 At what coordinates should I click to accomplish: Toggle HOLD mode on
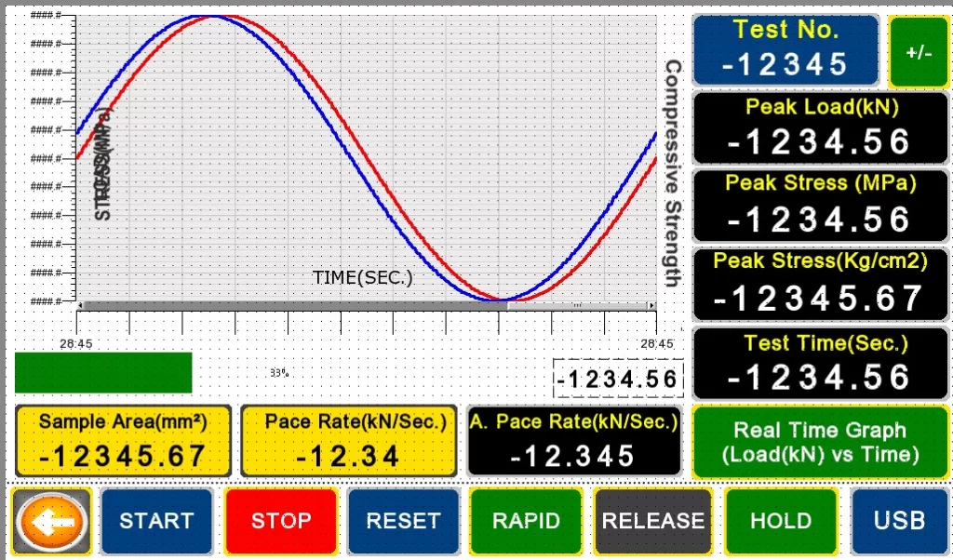tap(781, 521)
